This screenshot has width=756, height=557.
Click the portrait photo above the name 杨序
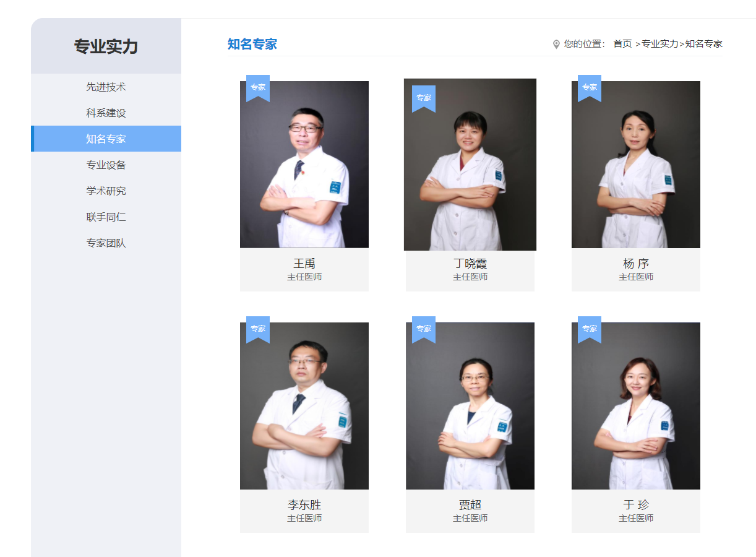point(636,165)
